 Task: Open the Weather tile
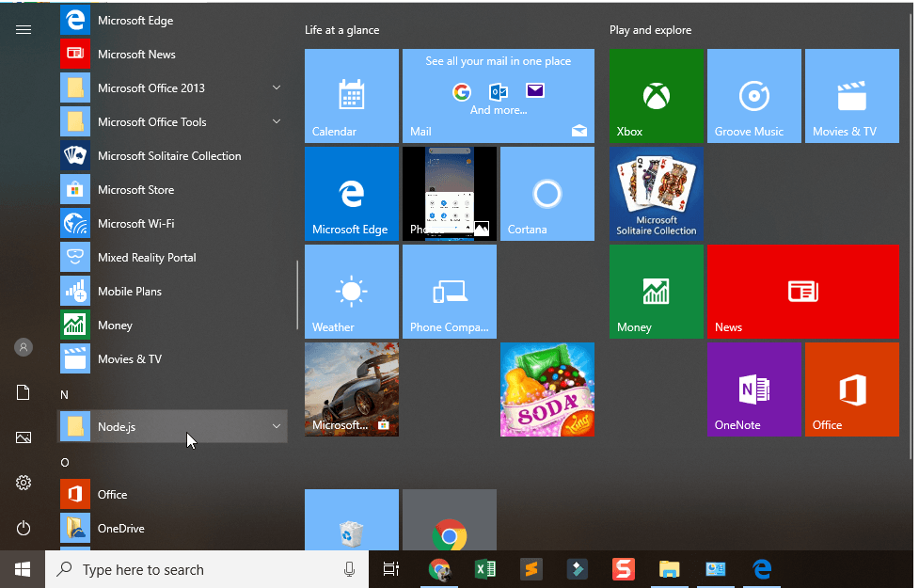[x=352, y=292]
